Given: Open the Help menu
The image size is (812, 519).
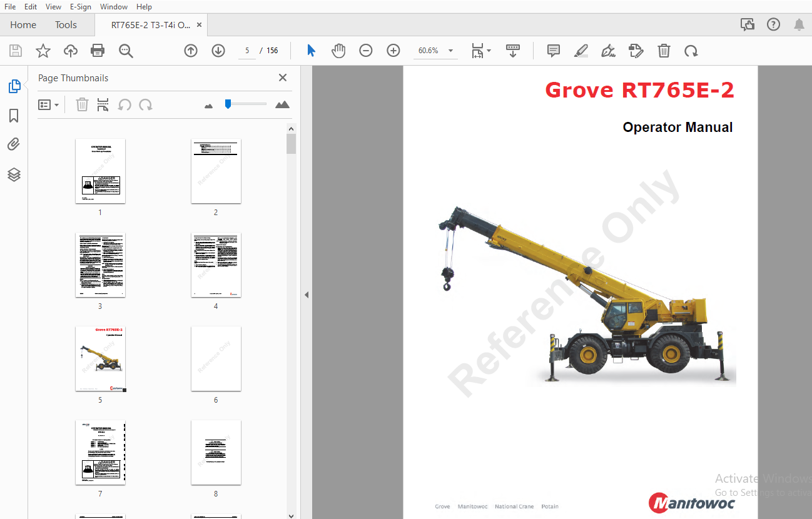Looking at the screenshot, I should (144, 7).
